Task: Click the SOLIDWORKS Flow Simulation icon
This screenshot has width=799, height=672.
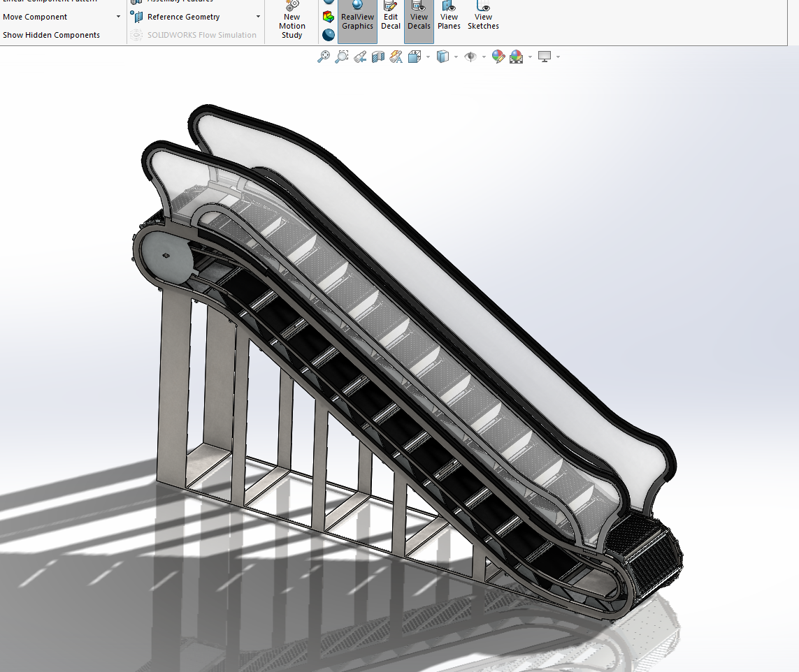Action: [x=136, y=35]
